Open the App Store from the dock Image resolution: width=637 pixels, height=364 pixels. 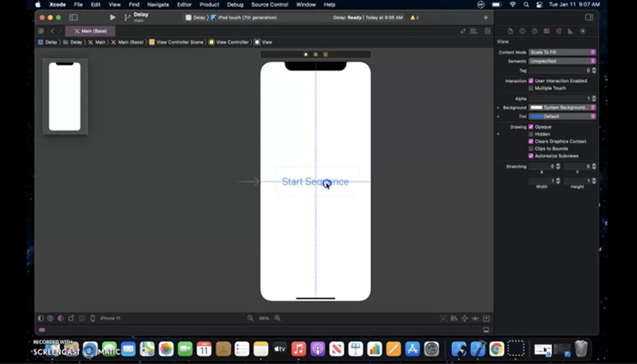[412, 349]
